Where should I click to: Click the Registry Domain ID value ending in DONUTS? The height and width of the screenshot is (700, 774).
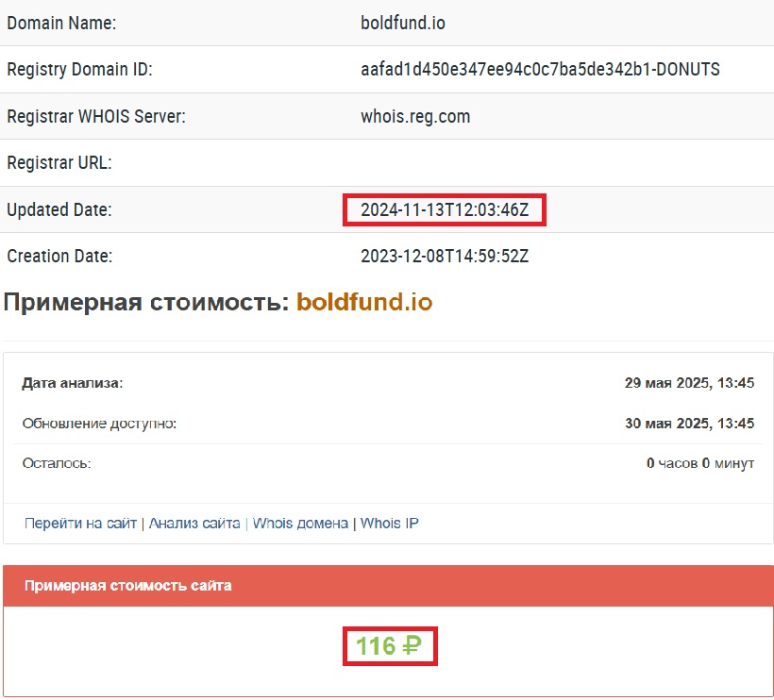tap(540, 70)
